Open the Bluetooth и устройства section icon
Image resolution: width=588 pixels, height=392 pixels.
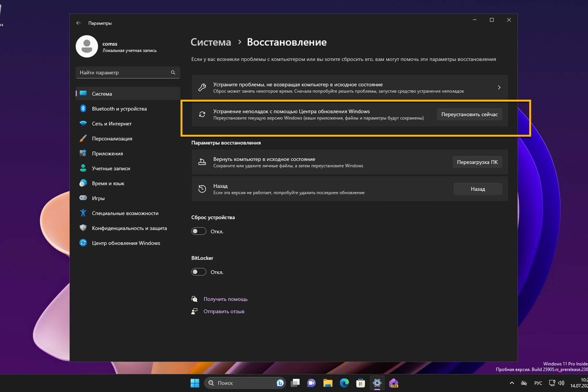coord(83,109)
